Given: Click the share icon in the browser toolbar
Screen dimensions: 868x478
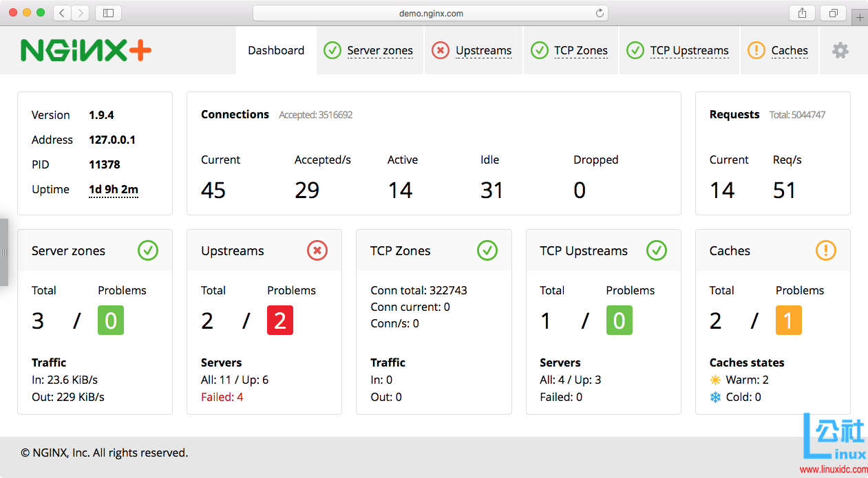Looking at the screenshot, I should (801, 12).
